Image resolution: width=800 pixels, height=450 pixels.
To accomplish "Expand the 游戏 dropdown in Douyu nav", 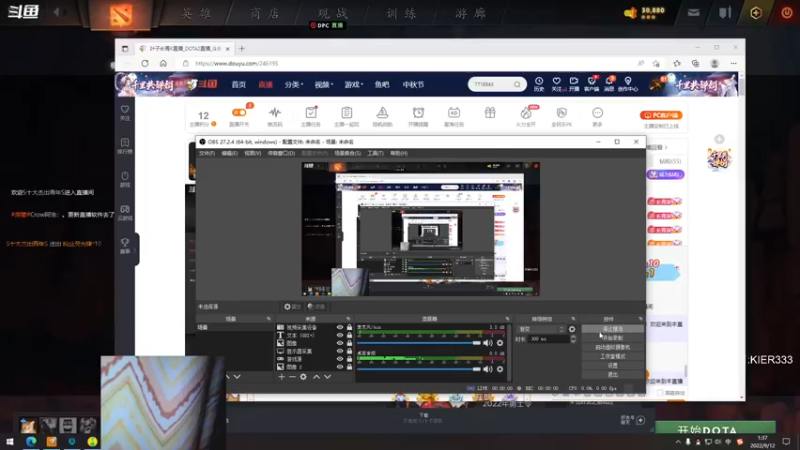I will (x=354, y=85).
